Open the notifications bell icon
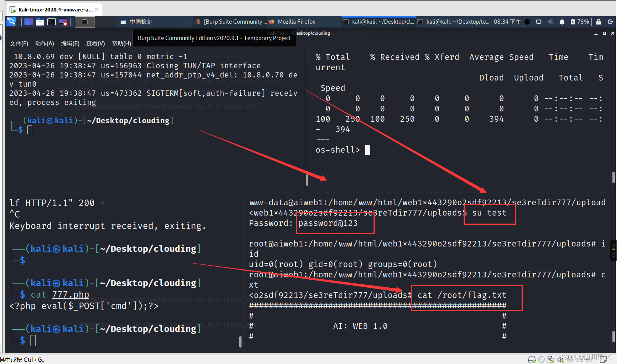This screenshot has height=364, width=617. [562, 22]
